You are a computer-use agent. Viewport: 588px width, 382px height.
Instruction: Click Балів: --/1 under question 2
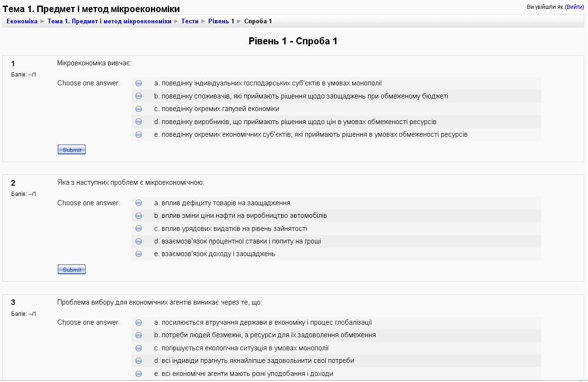click(24, 194)
